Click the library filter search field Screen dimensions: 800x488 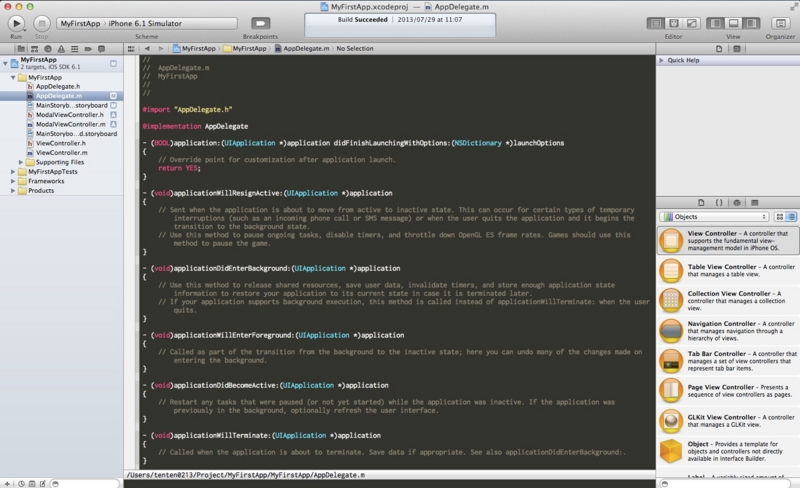(x=727, y=484)
